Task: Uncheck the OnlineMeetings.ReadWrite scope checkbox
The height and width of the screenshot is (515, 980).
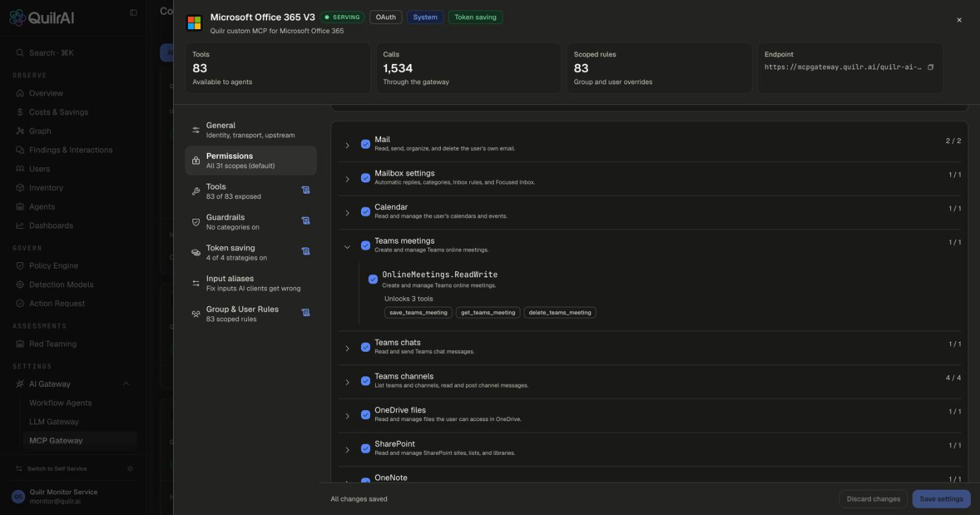Action: coord(373,279)
